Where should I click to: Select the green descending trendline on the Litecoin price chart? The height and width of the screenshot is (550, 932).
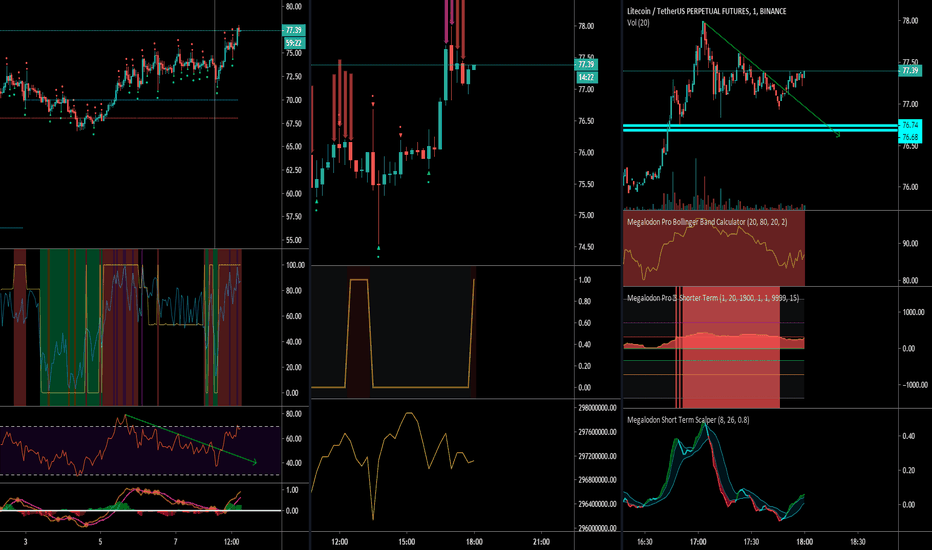point(771,79)
